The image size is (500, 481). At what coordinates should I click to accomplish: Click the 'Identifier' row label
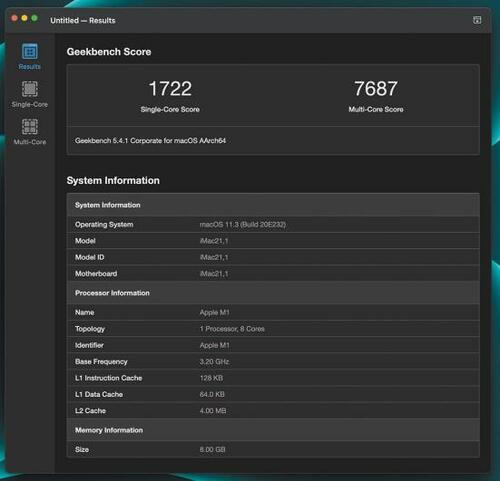pyautogui.click(x=89, y=345)
